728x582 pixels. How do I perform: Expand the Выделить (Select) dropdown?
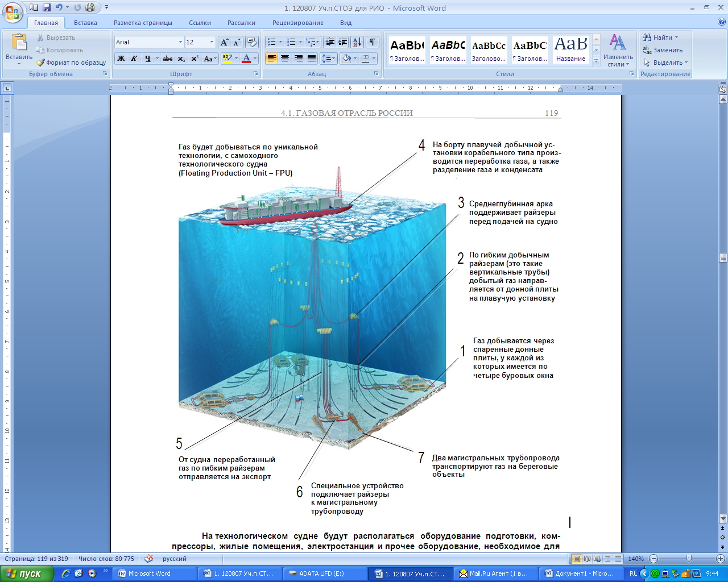coord(667,63)
